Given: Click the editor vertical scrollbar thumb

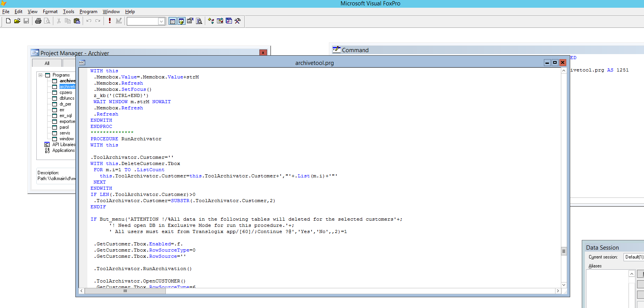Looking at the screenshot, I should pyautogui.click(x=564, y=251).
